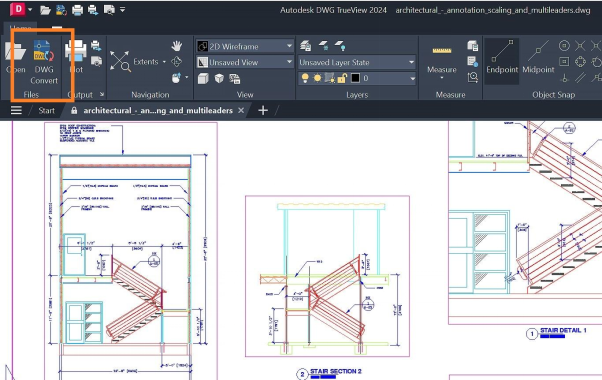This screenshot has width=602, height=380.
Task: Click the ID Point locate icon in Measure panel
Action: (473, 77)
